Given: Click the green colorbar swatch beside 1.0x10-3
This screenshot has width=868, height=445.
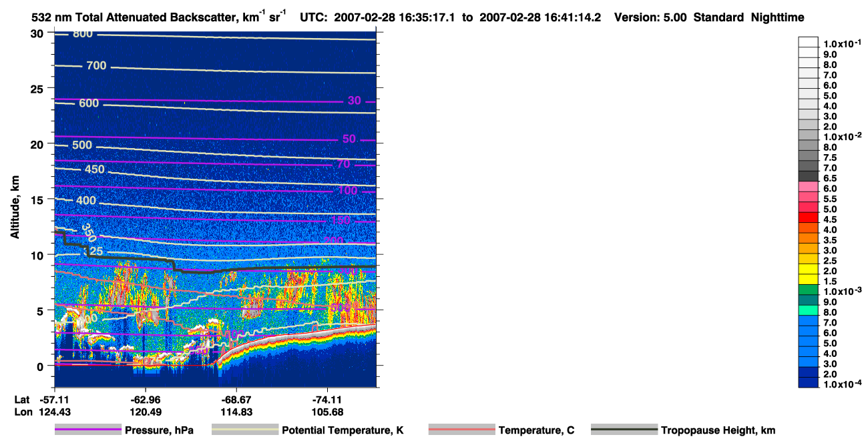Looking at the screenshot, I should [x=809, y=290].
